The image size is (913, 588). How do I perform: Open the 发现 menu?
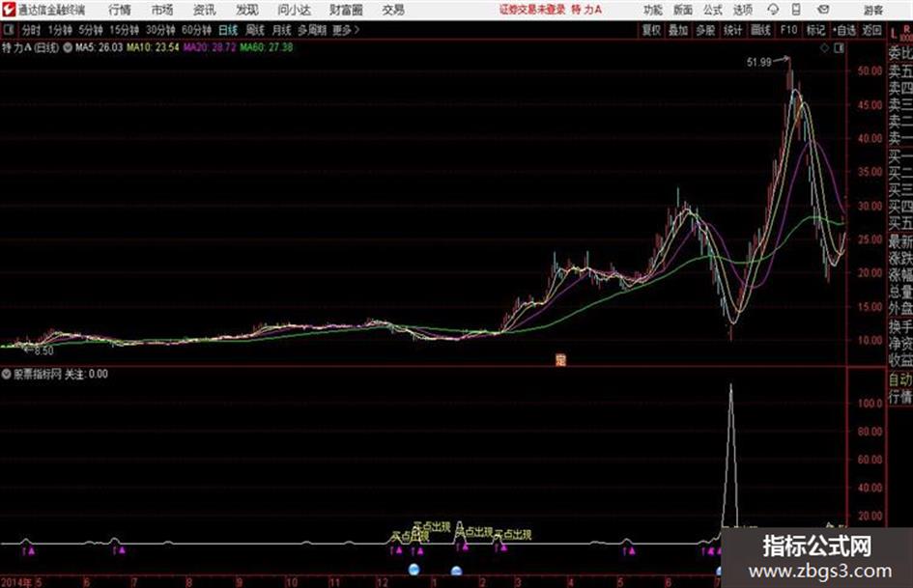tap(247, 10)
